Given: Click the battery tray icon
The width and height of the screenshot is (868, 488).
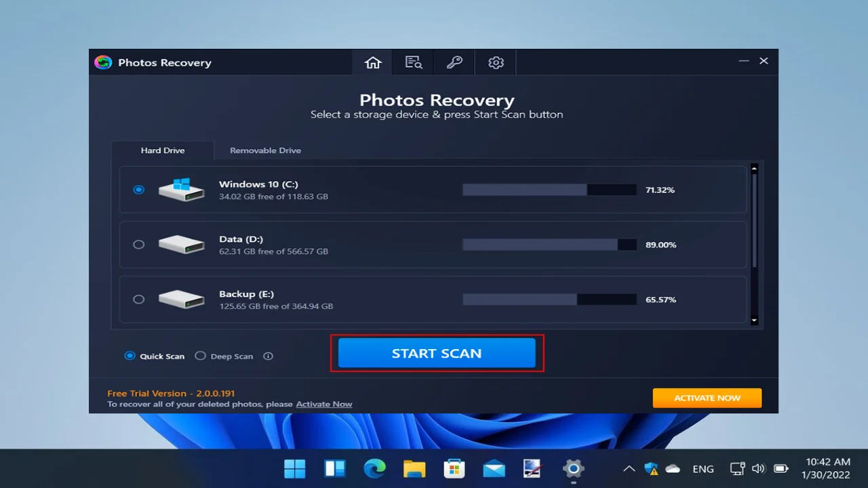Looking at the screenshot, I should (781, 468).
